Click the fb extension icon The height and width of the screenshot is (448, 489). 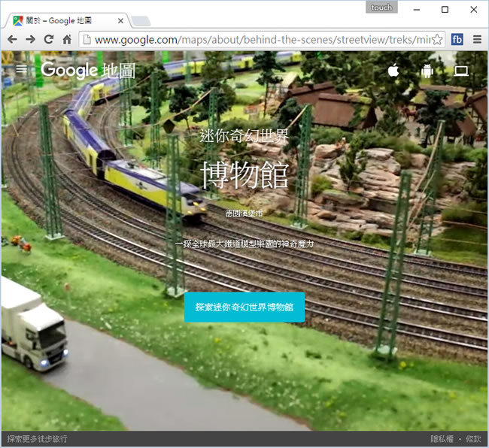coord(457,39)
